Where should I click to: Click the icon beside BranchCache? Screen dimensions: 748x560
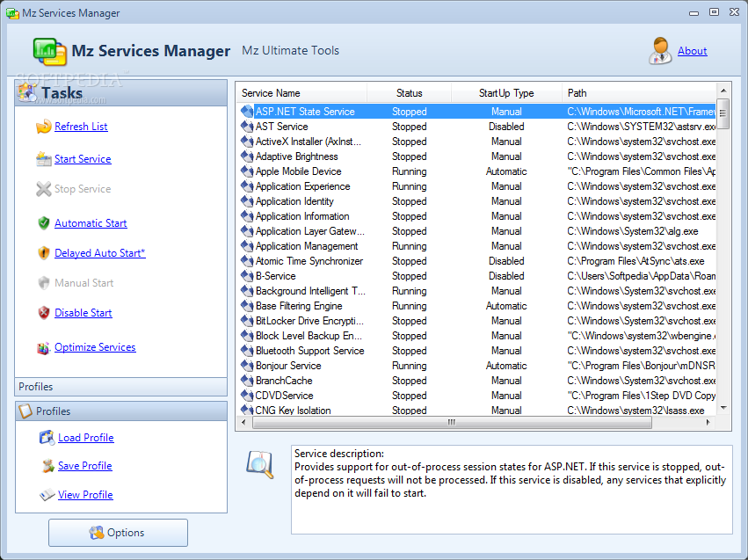click(x=247, y=380)
